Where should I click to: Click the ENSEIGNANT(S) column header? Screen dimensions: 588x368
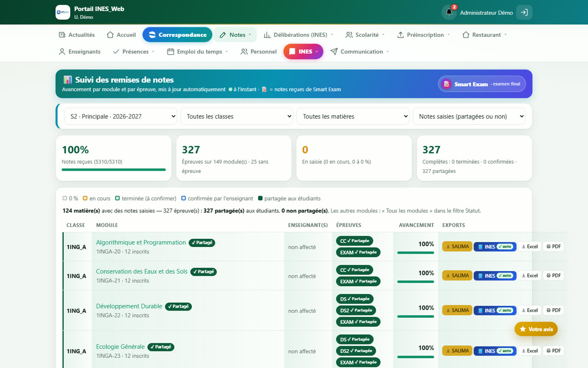pos(308,225)
